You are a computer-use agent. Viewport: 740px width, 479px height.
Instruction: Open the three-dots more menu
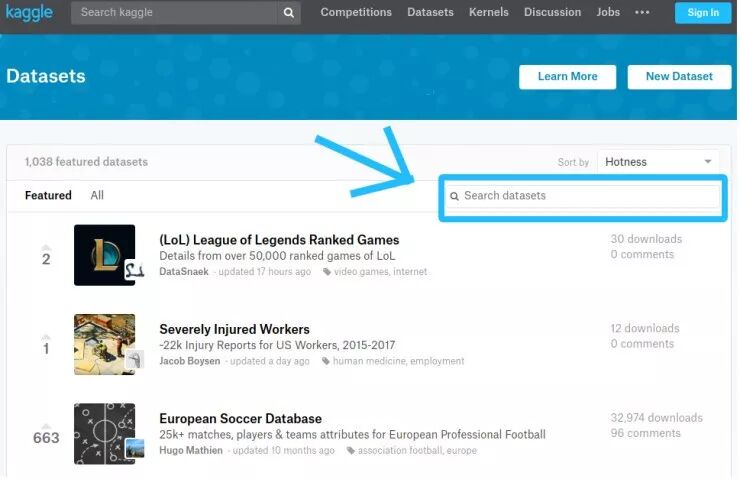642,12
